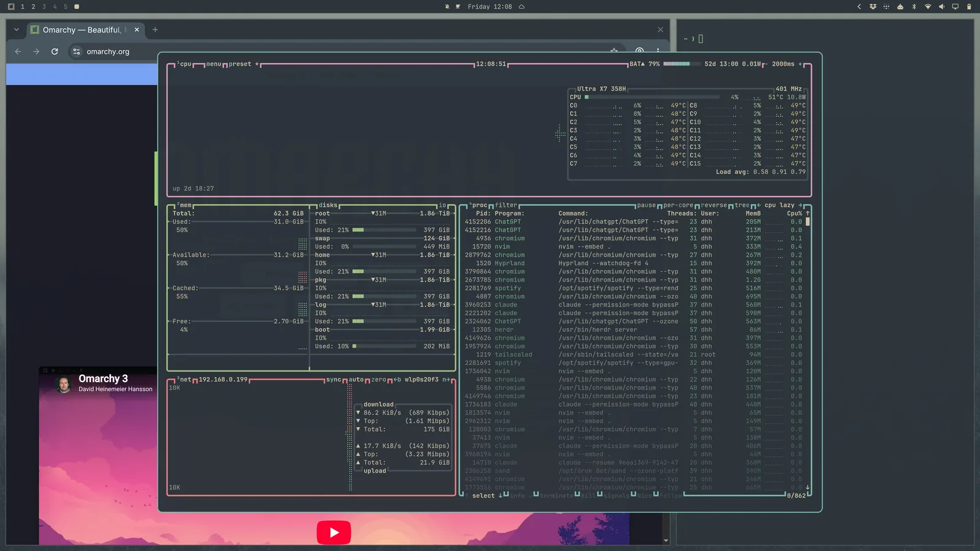Toggle auto scaling in the net panel

(x=356, y=380)
